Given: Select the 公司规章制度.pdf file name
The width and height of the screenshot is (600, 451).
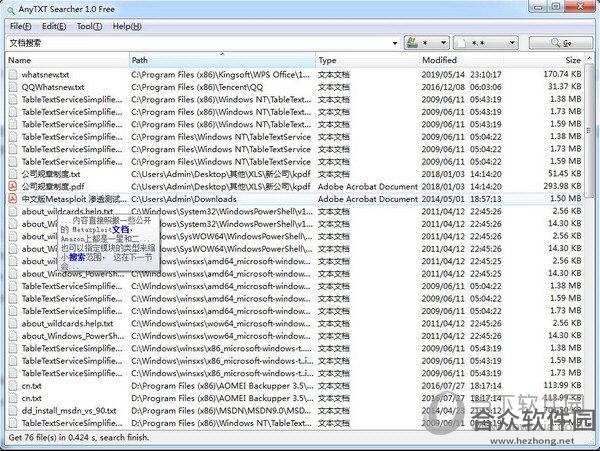Looking at the screenshot, I should click(53, 187).
